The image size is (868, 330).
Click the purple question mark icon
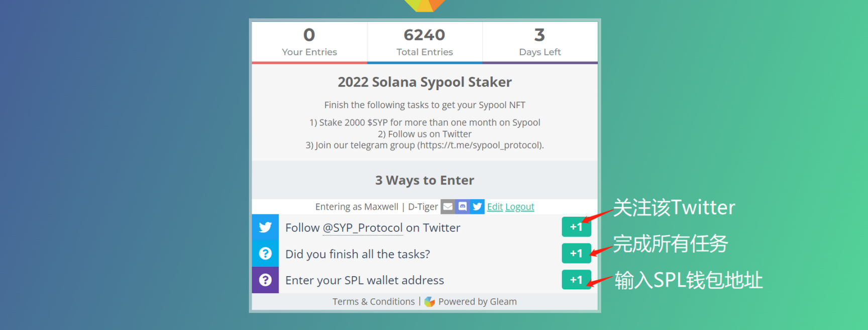(x=265, y=280)
